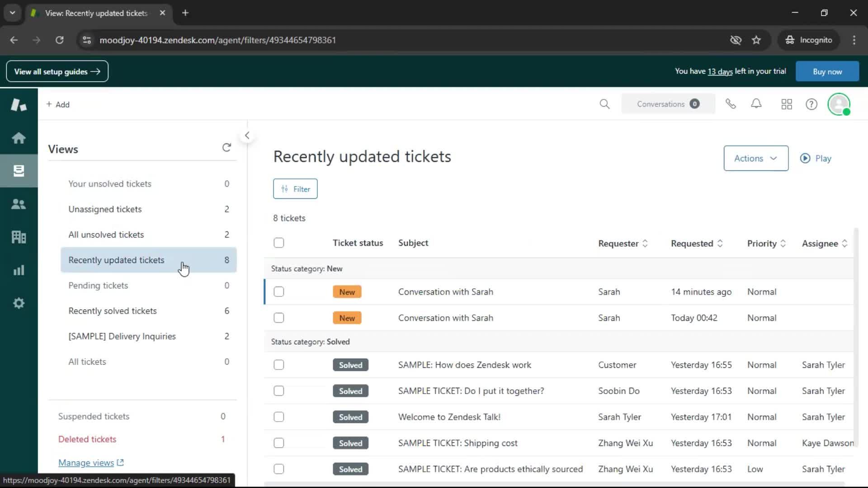Click the Add button
This screenshot has height=488, width=868.
58,104
